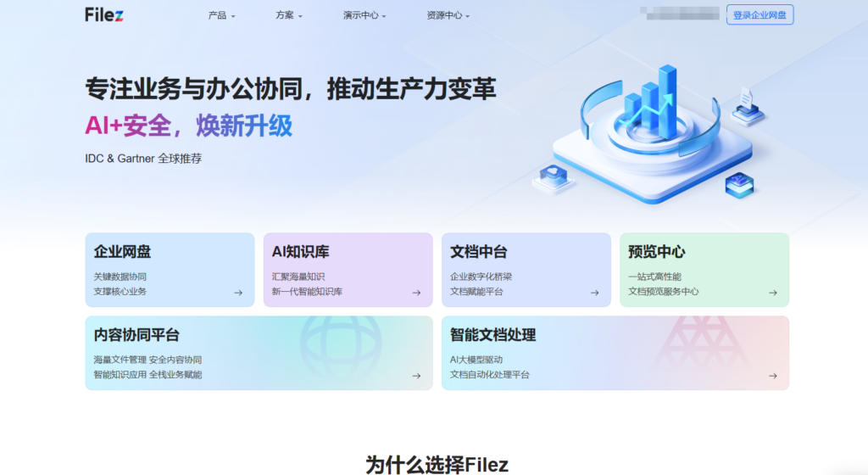Open the 资源中心 dropdown
The height and width of the screenshot is (475, 868).
448,15
